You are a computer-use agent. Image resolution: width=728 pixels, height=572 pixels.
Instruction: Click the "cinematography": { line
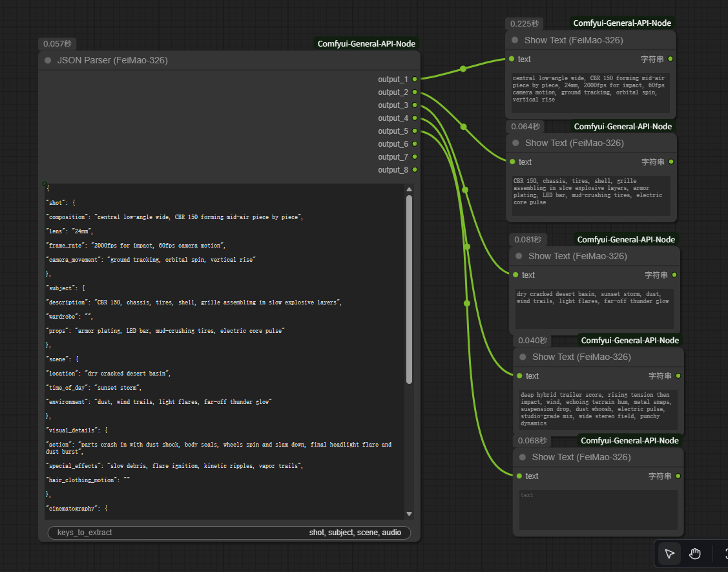pyautogui.click(x=77, y=509)
